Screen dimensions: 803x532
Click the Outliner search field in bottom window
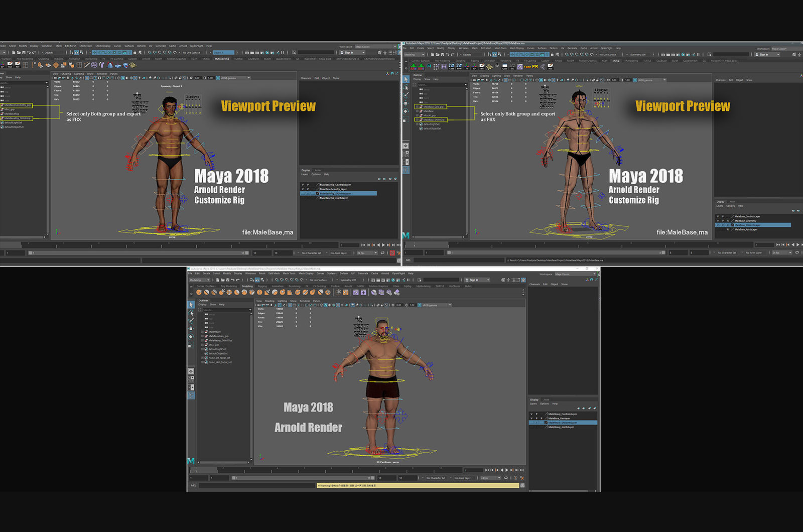pyautogui.click(x=226, y=310)
